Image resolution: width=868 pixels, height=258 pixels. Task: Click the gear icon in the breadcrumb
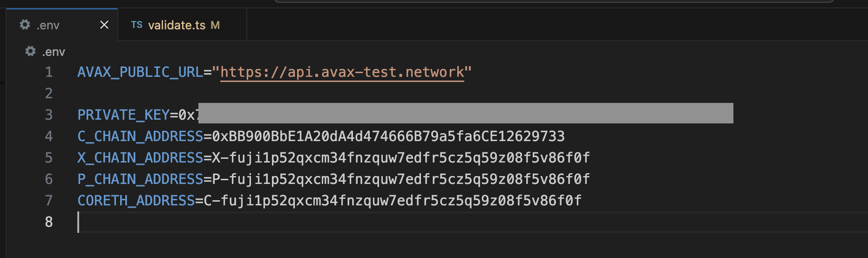click(x=31, y=51)
